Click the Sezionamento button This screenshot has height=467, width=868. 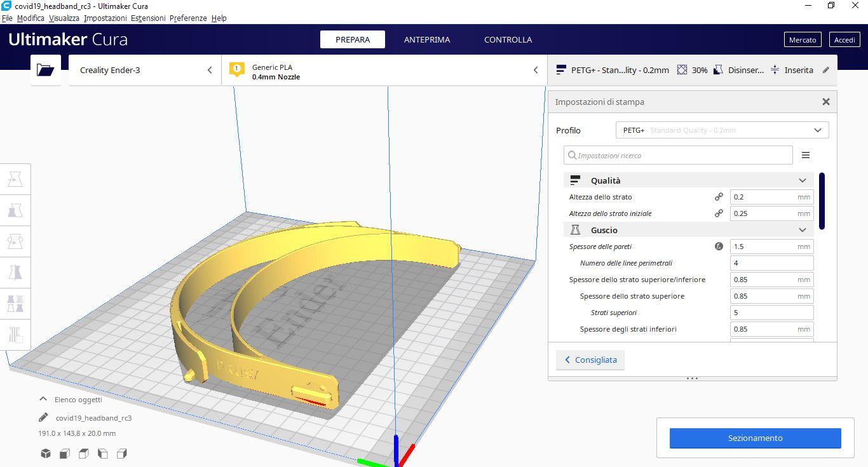(x=755, y=438)
